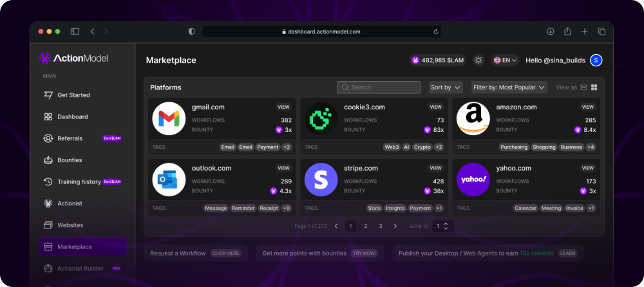Switch to grid view icon
This screenshot has height=287, width=644.
tap(594, 88)
